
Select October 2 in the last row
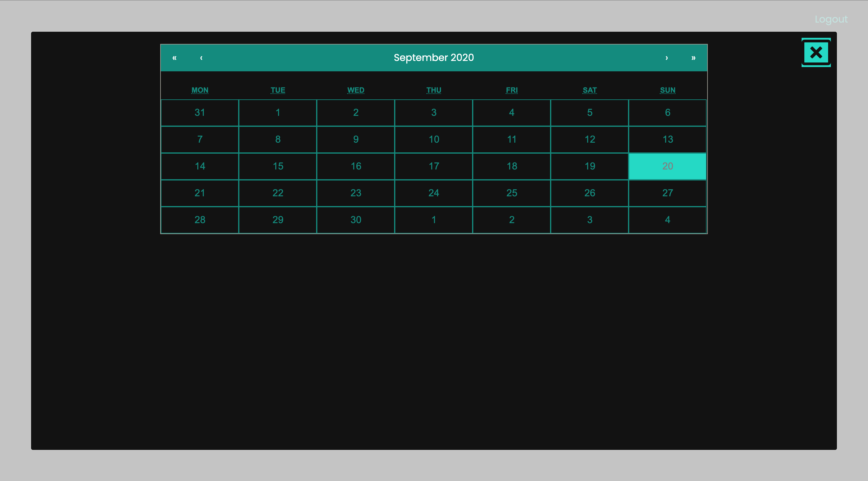(x=511, y=220)
